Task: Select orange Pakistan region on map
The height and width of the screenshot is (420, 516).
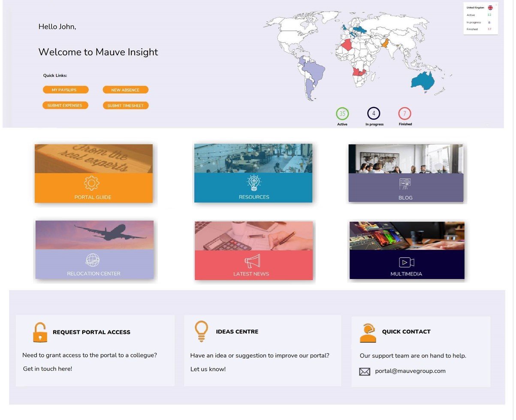Action: coord(385,43)
